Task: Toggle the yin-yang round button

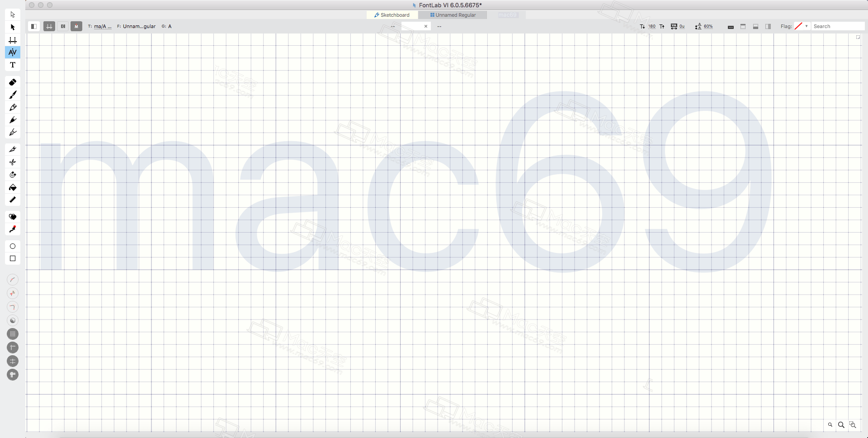Action: [13, 320]
